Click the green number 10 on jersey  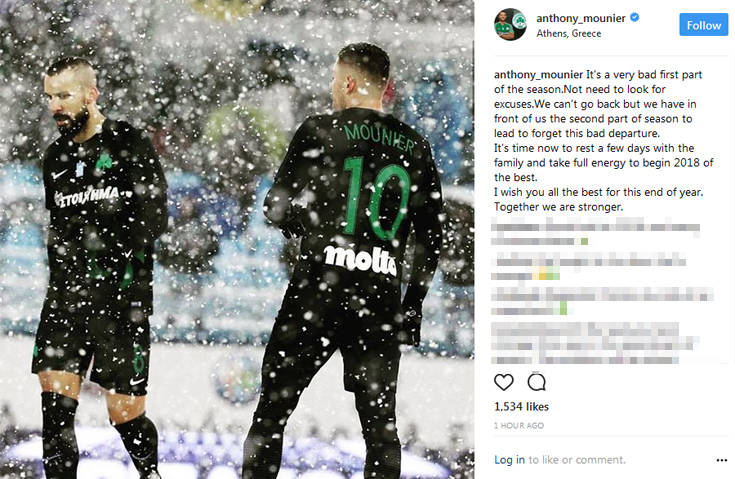coord(375,197)
